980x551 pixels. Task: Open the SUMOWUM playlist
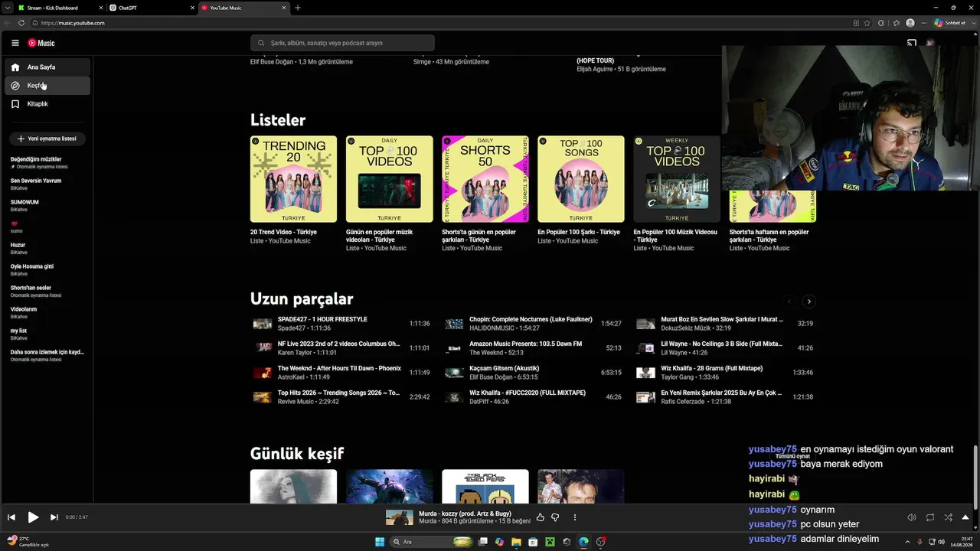pos(47,206)
